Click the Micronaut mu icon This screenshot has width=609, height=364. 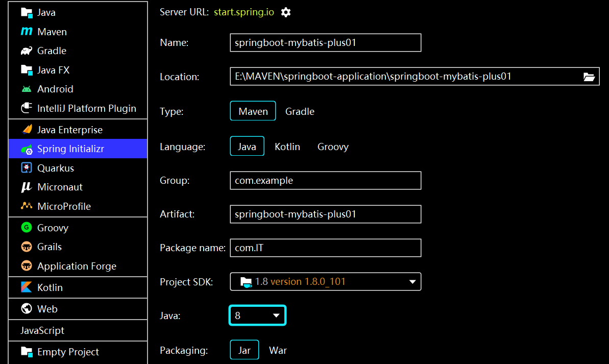(27, 187)
